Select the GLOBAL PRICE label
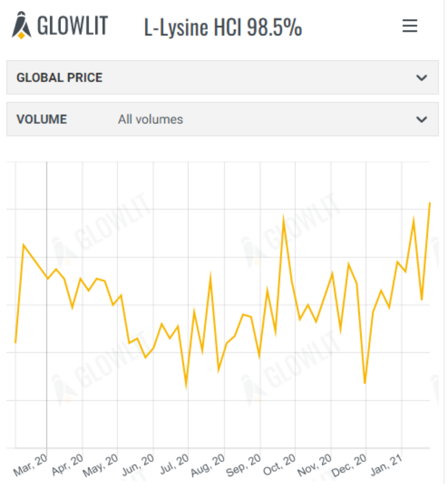Viewport: 448px width, 492px height. click(x=60, y=78)
